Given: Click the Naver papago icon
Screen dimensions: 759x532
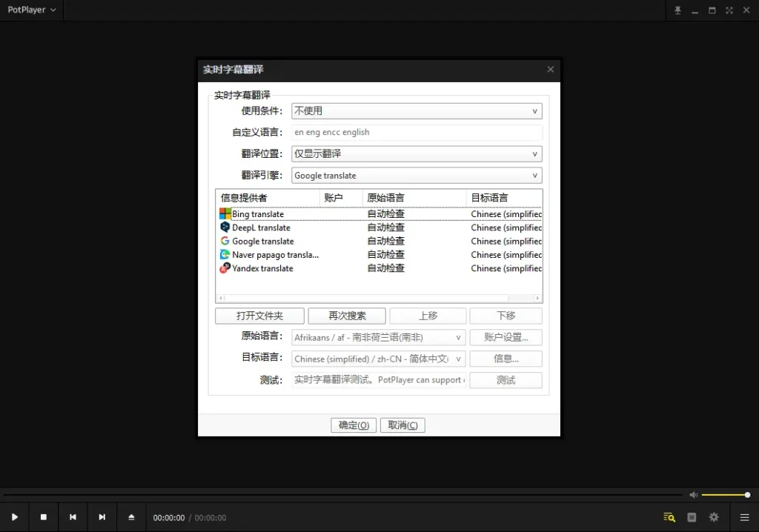Looking at the screenshot, I should pyautogui.click(x=225, y=254).
